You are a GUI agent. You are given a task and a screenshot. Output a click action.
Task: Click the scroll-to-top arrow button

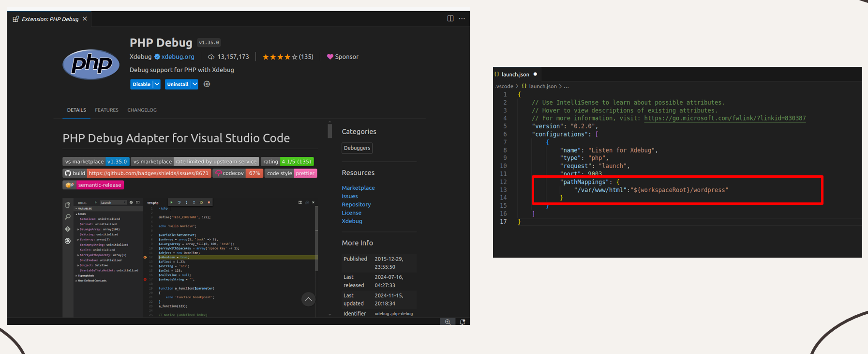(x=308, y=299)
